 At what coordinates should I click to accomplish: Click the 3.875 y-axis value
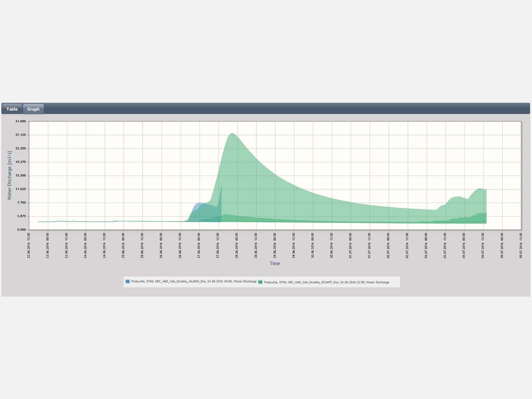[21, 216]
